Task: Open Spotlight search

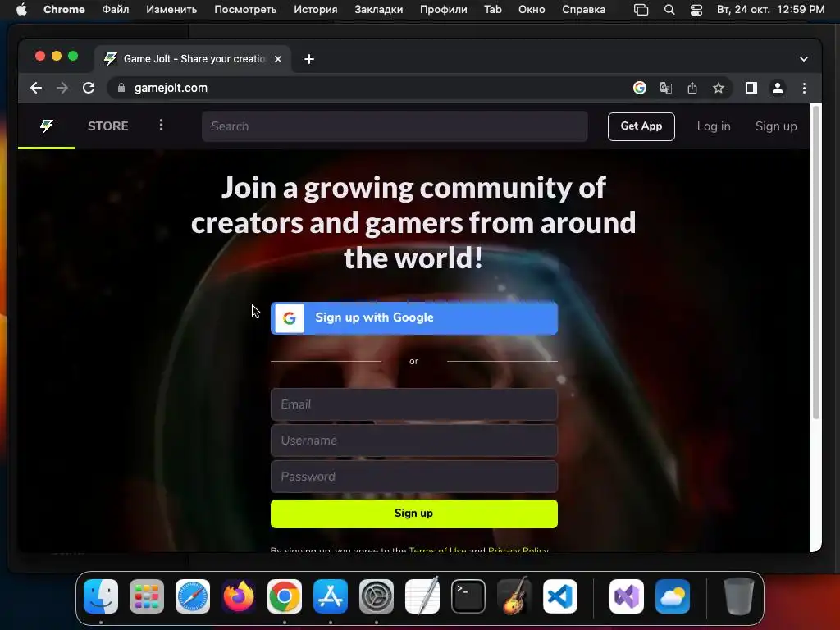Action: coord(669,10)
